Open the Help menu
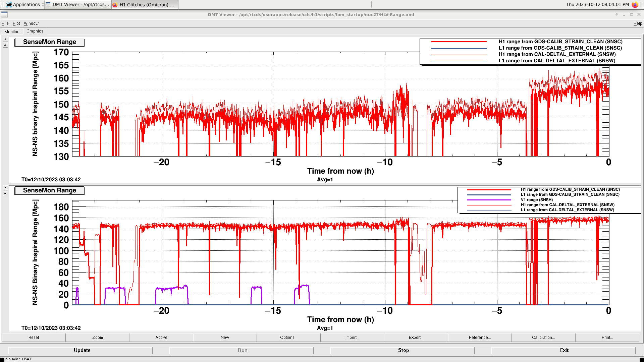This screenshot has height=362, width=644. click(637, 23)
